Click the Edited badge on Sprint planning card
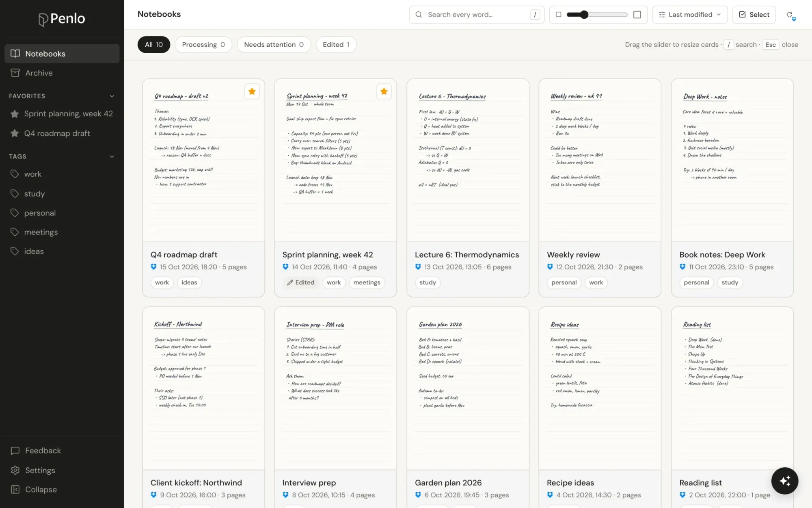The height and width of the screenshot is (508, 812). [x=301, y=282]
